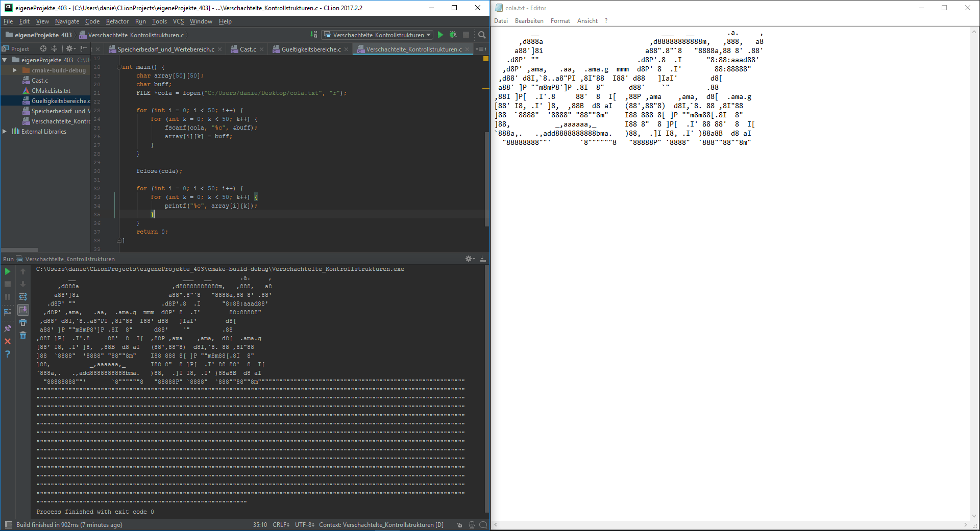The image size is (980, 531).
Task: Open the VCS menu in CLion
Action: click(x=178, y=21)
